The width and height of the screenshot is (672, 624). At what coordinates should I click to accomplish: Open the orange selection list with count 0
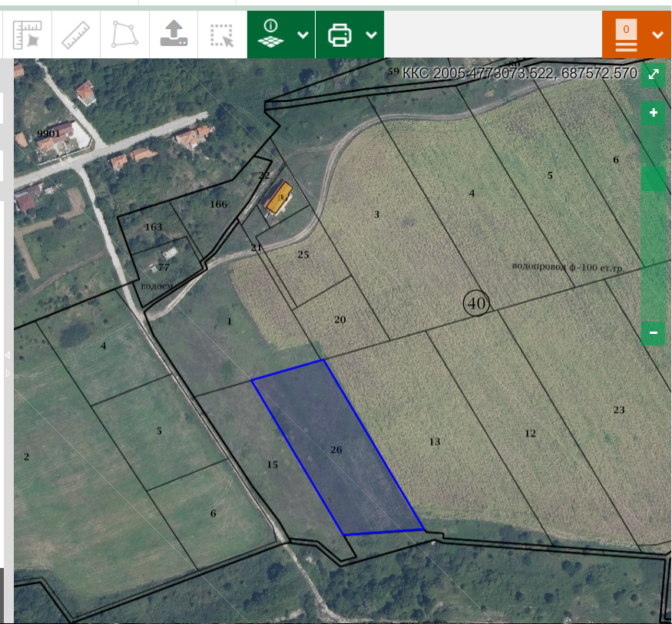coord(626,35)
